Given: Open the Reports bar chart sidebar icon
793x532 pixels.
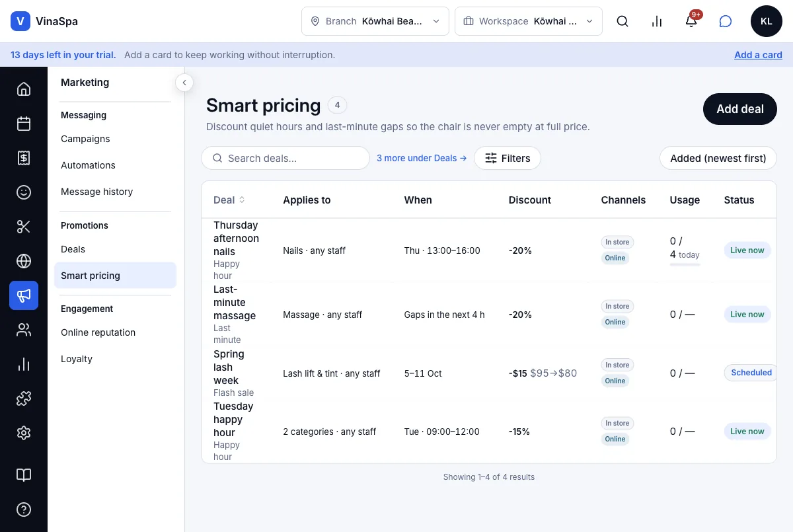Looking at the screenshot, I should (24, 364).
